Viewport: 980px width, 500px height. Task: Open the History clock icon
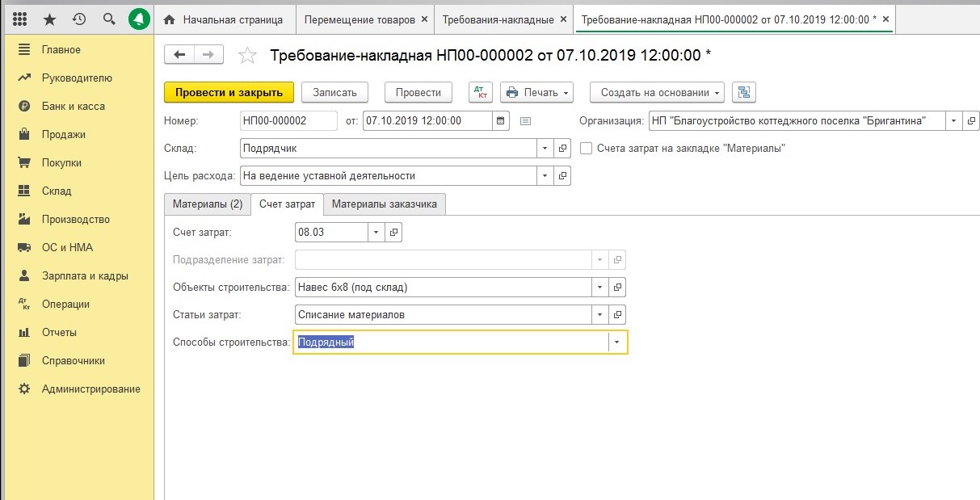(x=79, y=19)
